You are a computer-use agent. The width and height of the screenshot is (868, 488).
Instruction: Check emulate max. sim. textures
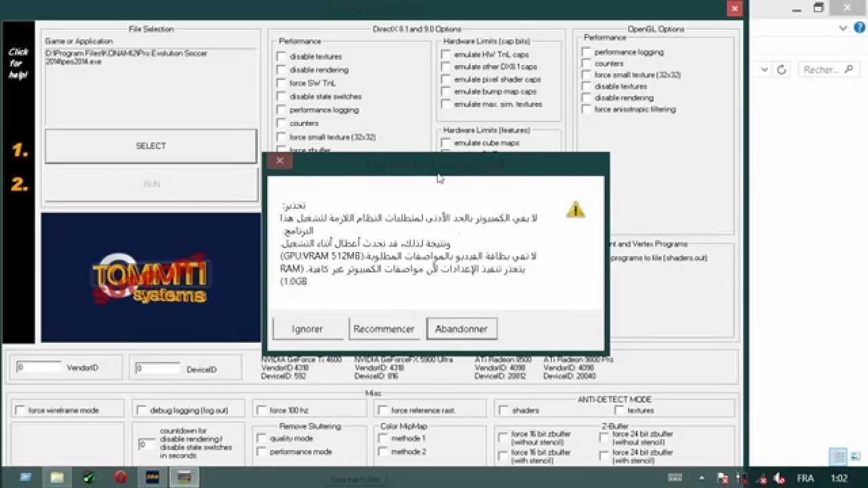click(446, 104)
